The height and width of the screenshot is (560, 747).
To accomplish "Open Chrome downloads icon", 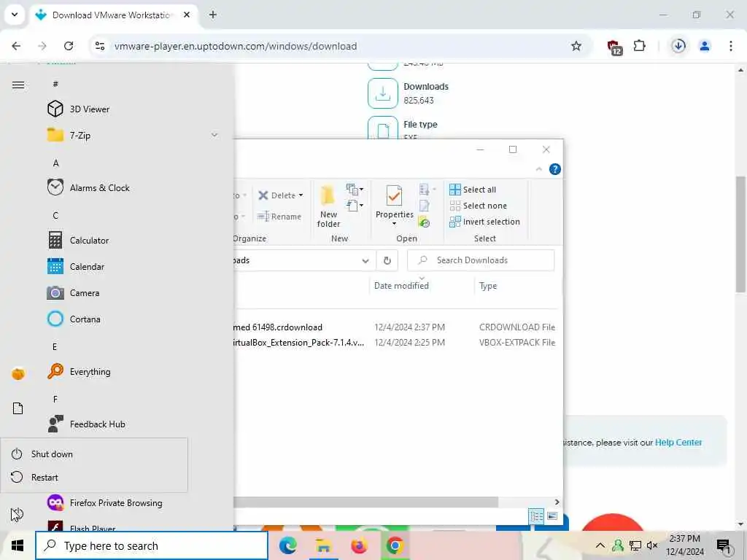I will [678, 46].
